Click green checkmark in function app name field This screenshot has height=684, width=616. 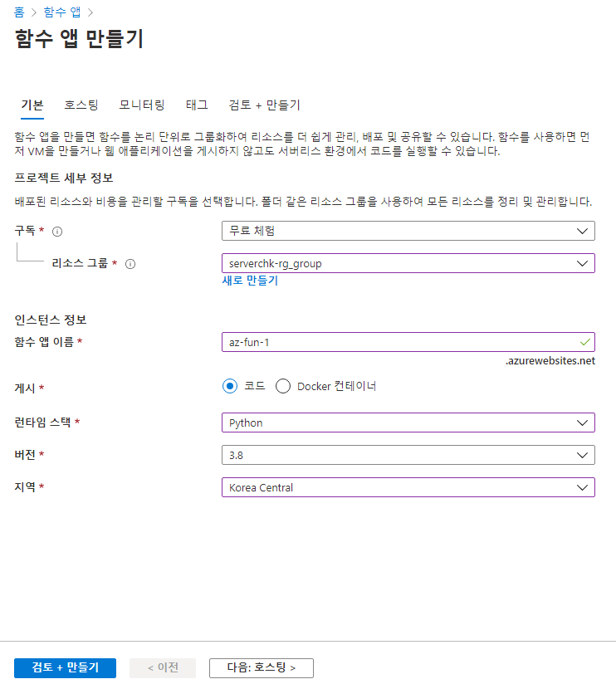point(585,342)
